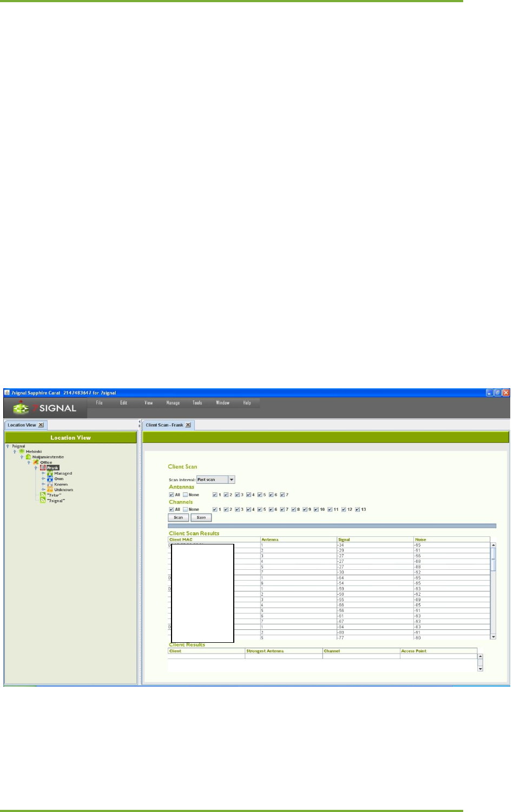Open the Manage menu
Screen dimensions: 520x812
coord(173,403)
